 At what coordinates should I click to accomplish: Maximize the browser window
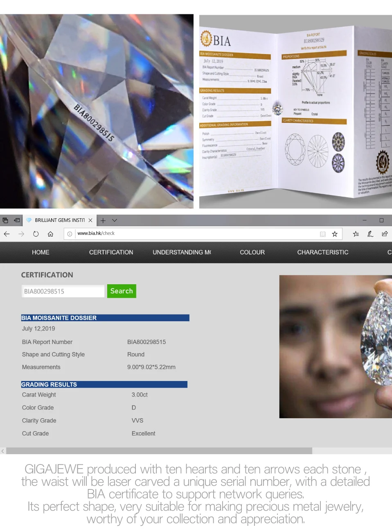pos(381,220)
